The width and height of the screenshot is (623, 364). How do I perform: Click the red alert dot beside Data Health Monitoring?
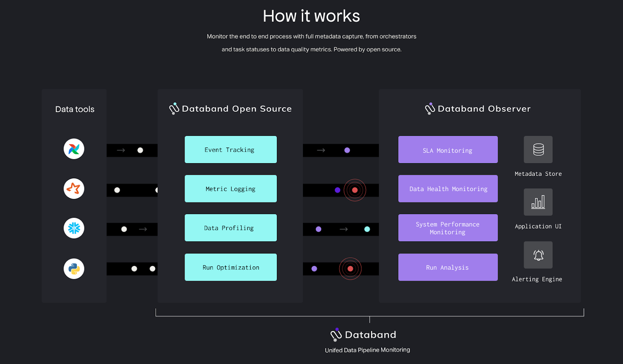(355, 190)
